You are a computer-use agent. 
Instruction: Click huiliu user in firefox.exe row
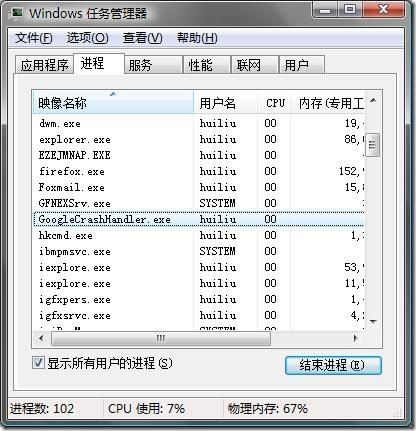[x=218, y=171]
